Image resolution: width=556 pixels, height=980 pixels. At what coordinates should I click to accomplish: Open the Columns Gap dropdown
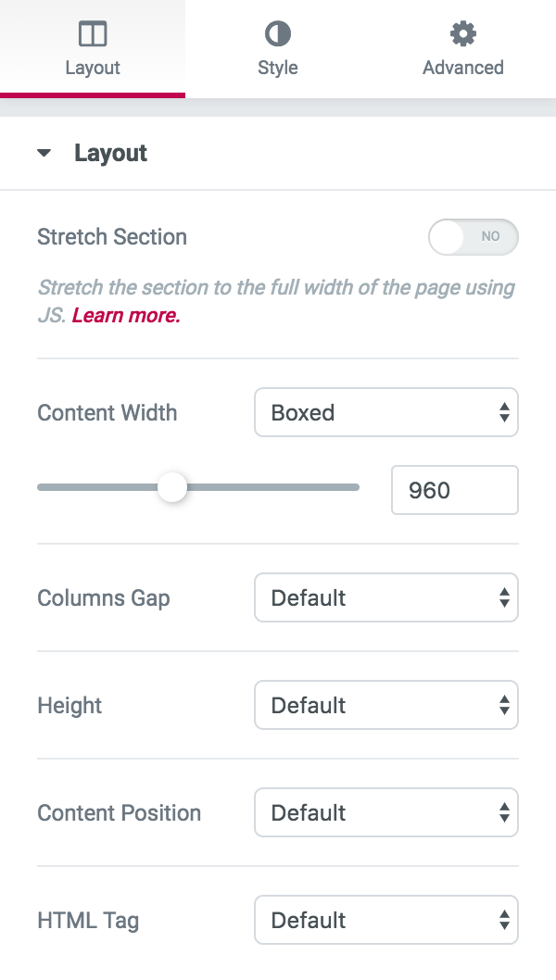pyautogui.click(x=385, y=598)
